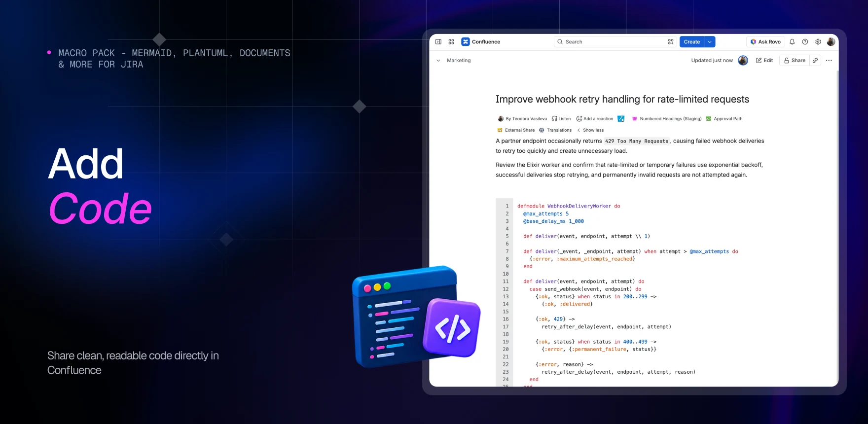Viewport: 868px width, 424px height.
Task: Click code line '{:ok, :delivered}'
Action: point(567,304)
